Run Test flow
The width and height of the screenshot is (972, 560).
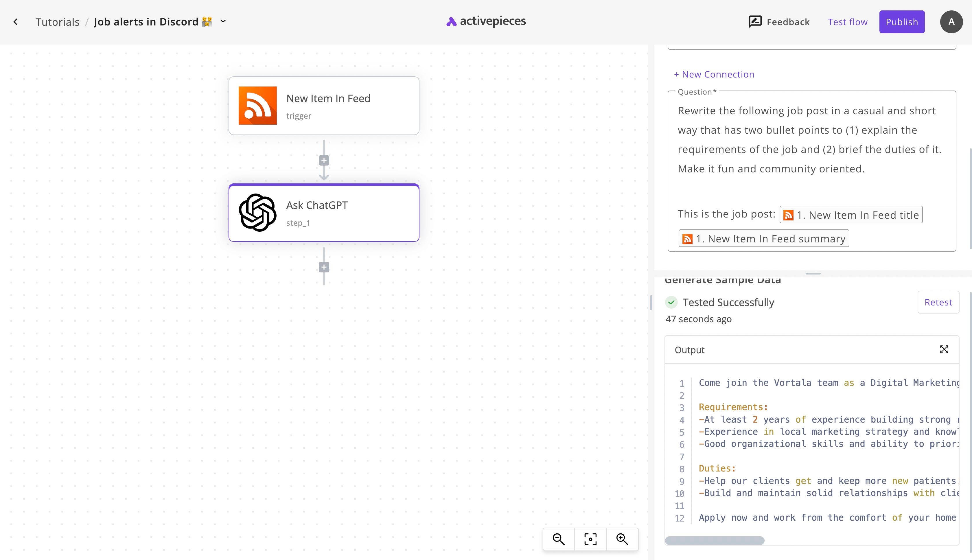[x=848, y=22]
